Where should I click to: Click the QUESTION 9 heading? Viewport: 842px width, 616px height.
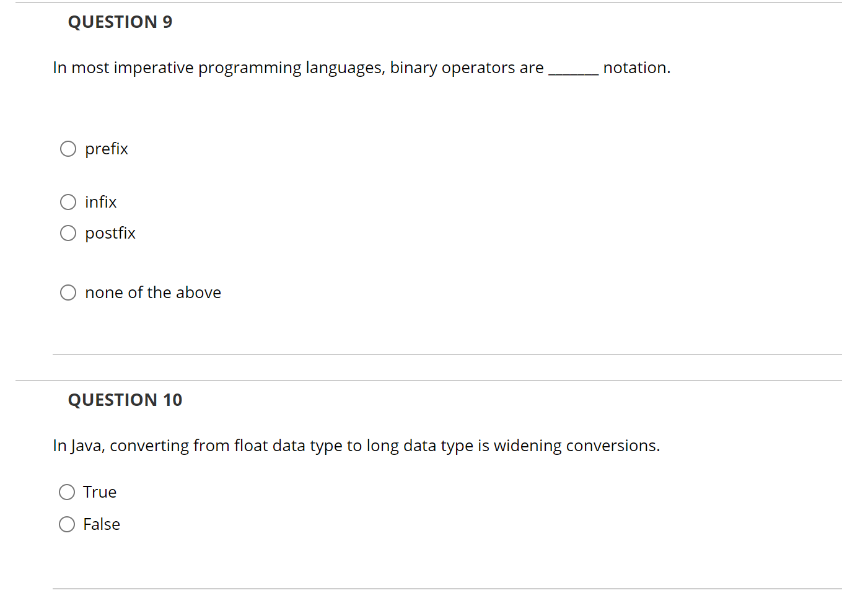[120, 22]
